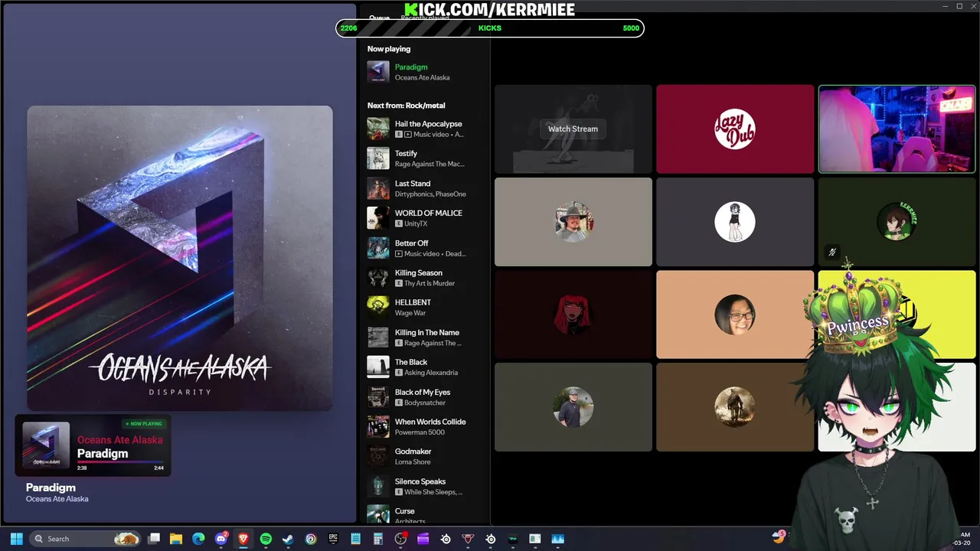The height and width of the screenshot is (551, 980).
Task: Open Calculator from the taskbar
Action: 378,539
